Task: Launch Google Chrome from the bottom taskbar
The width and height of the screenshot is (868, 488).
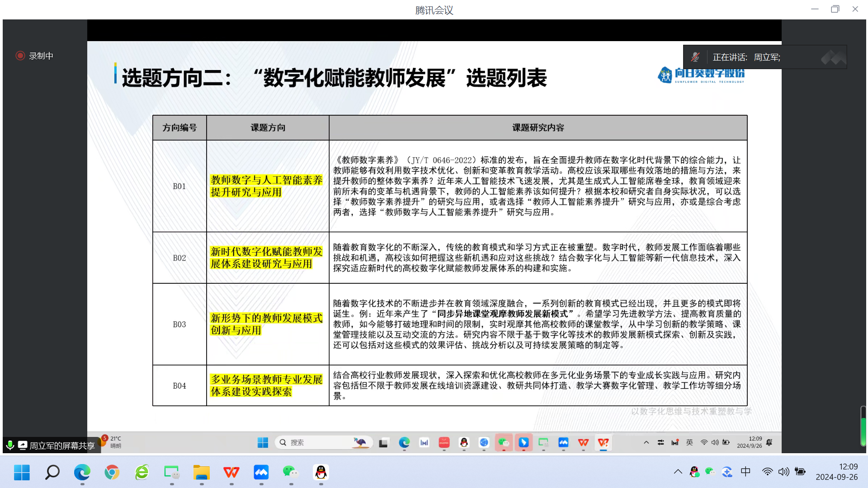Action: [112, 473]
